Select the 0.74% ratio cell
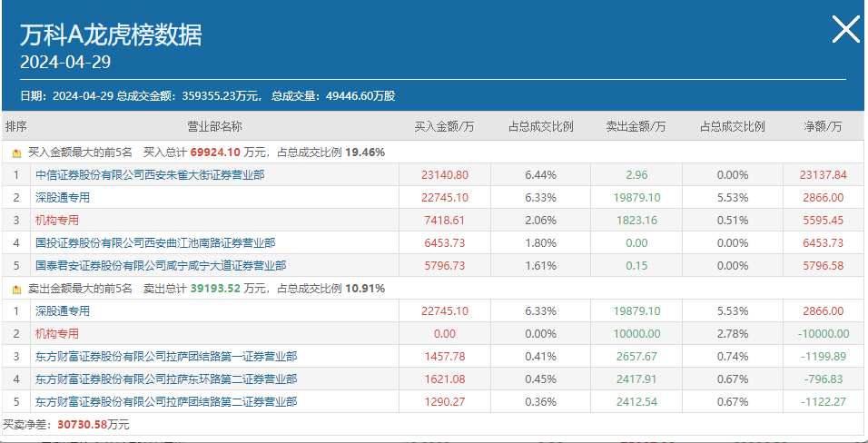 coord(733,357)
